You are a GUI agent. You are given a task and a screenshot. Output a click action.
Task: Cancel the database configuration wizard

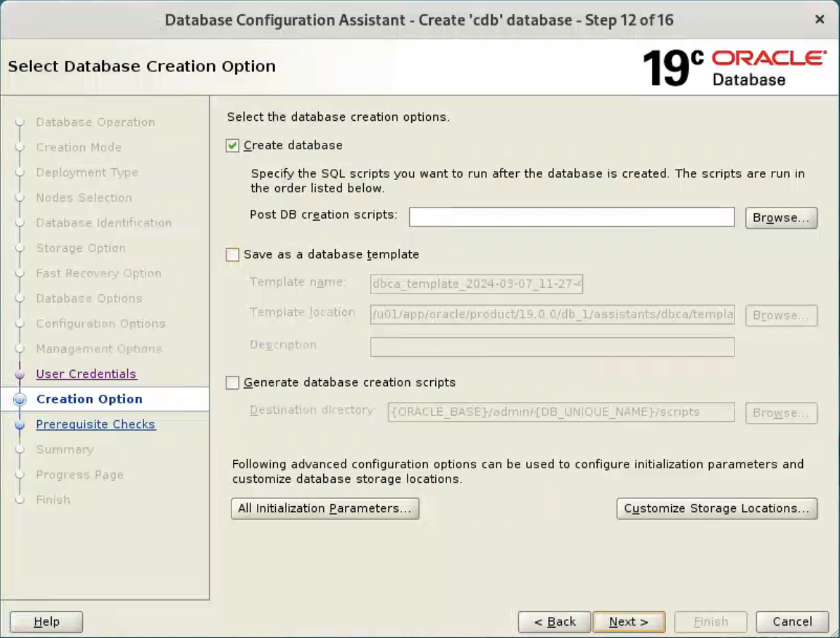[x=792, y=621]
